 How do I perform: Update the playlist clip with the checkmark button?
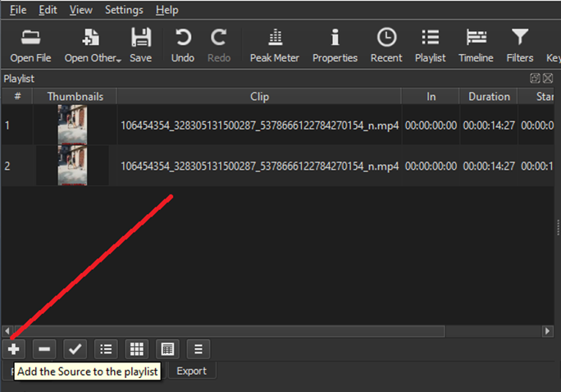point(75,349)
